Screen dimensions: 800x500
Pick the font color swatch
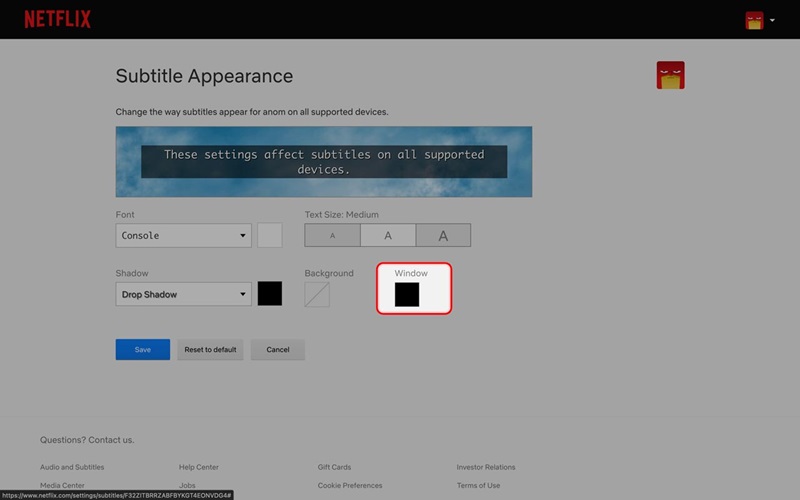coord(270,236)
